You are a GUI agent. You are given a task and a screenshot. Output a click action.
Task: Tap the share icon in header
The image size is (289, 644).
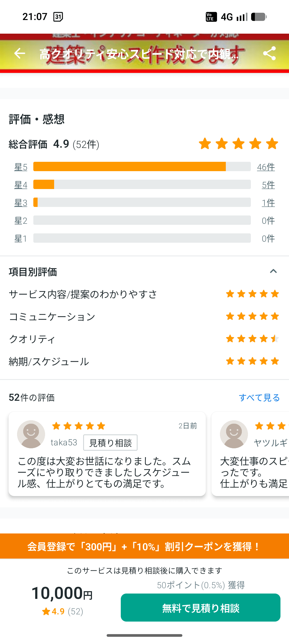269,53
